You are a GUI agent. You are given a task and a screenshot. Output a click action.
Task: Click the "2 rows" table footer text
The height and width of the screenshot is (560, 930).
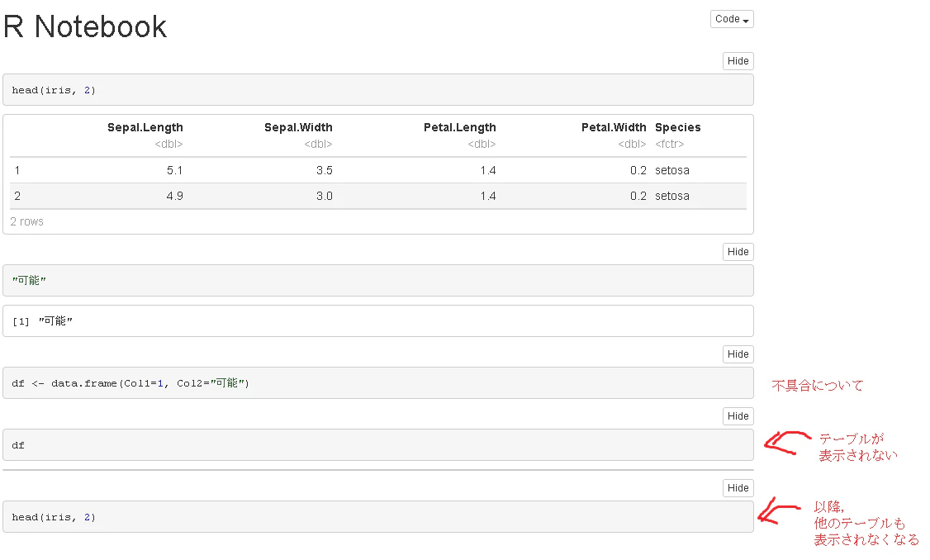[26, 221]
